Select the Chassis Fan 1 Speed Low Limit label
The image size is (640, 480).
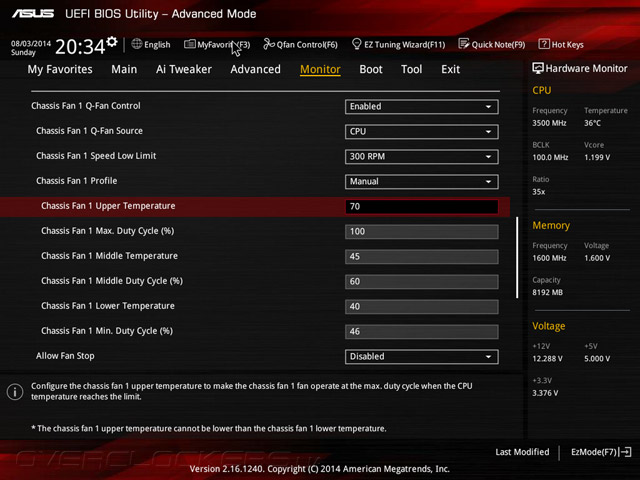click(96, 156)
